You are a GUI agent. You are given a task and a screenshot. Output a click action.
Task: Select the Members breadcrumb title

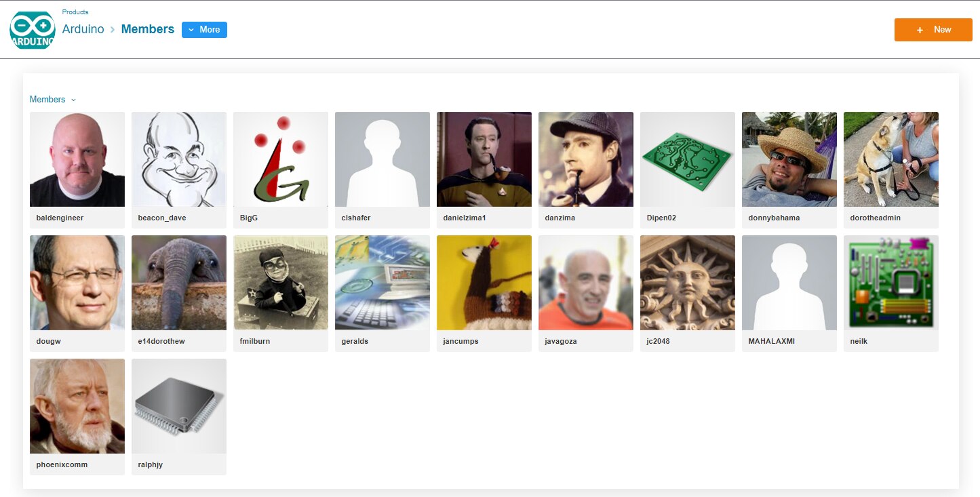[x=147, y=29]
